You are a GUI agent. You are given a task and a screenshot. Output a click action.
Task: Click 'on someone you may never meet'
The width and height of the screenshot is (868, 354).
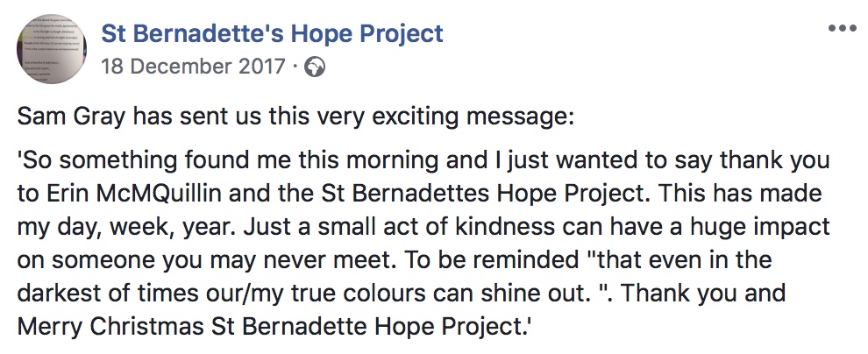point(178,260)
